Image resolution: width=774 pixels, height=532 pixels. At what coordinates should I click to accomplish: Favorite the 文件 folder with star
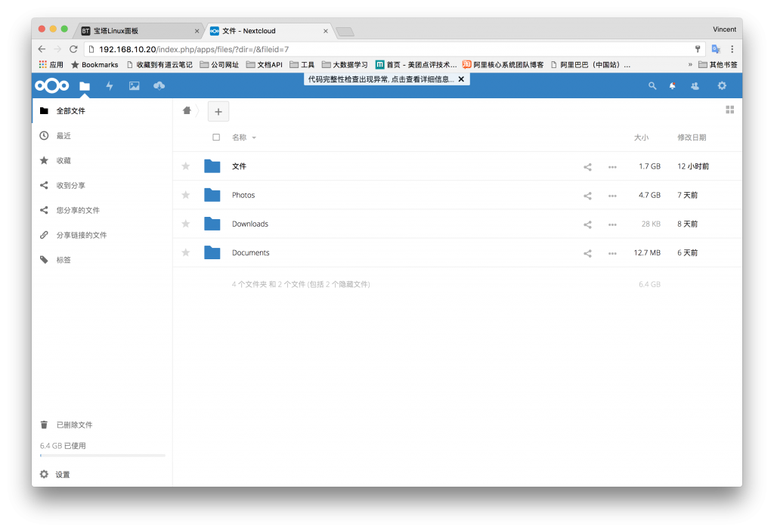[x=186, y=166]
